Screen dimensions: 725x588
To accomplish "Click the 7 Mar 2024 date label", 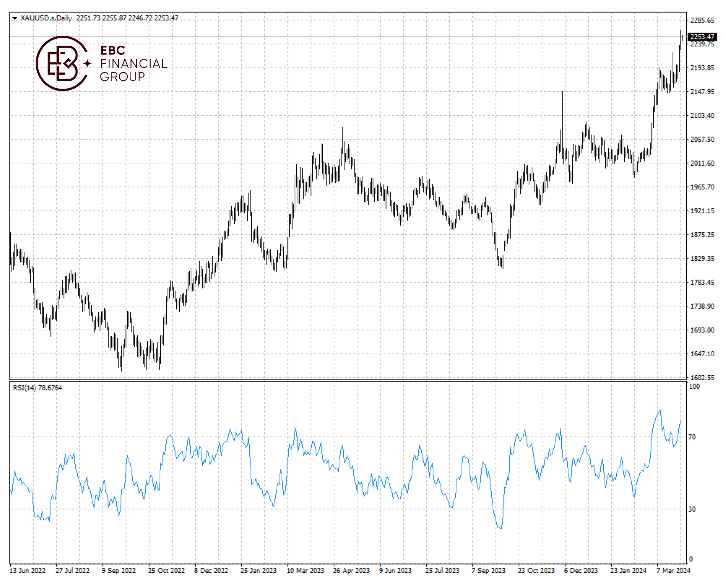I will [673, 571].
